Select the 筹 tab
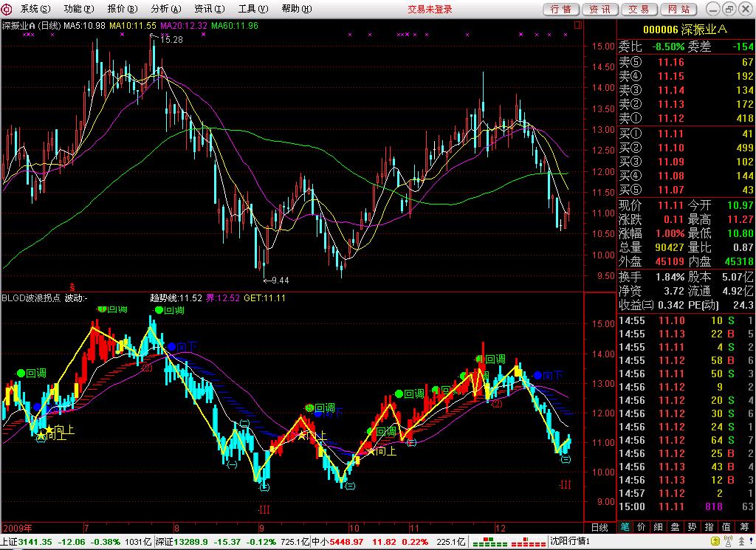The width and height of the screenshot is (756, 550). [744, 527]
